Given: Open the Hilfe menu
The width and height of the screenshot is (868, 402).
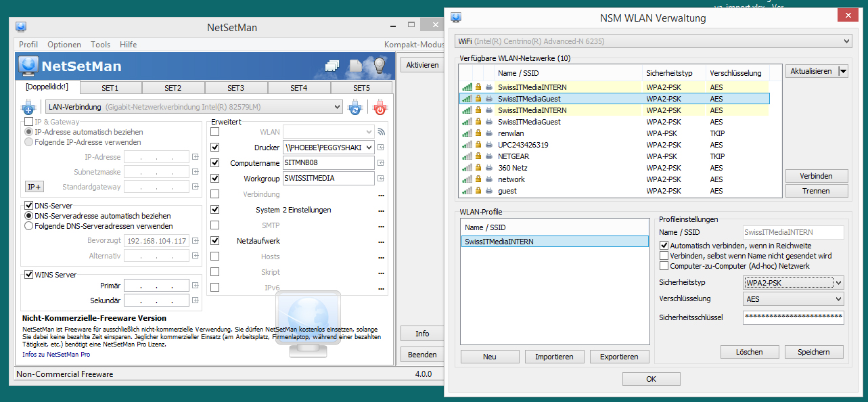Looking at the screenshot, I should tap(129, 45).
